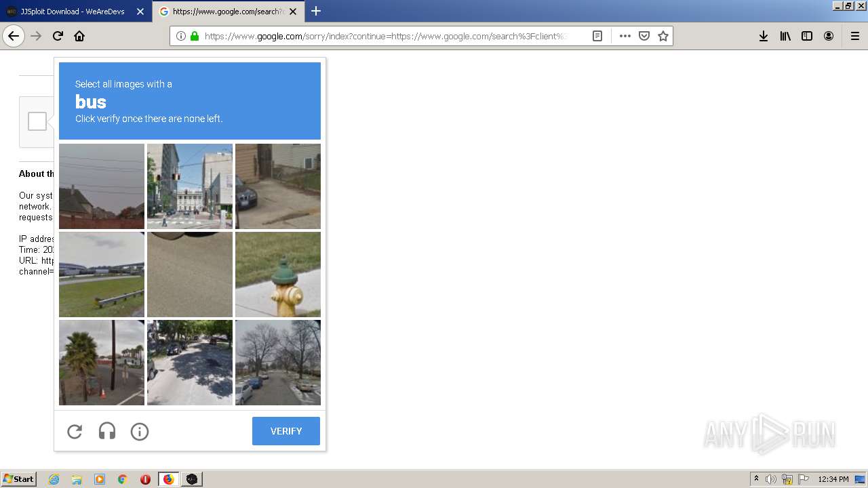
Task: Switch to JJSploit Download - WeAreDevs tab
Action: [76, 12]
